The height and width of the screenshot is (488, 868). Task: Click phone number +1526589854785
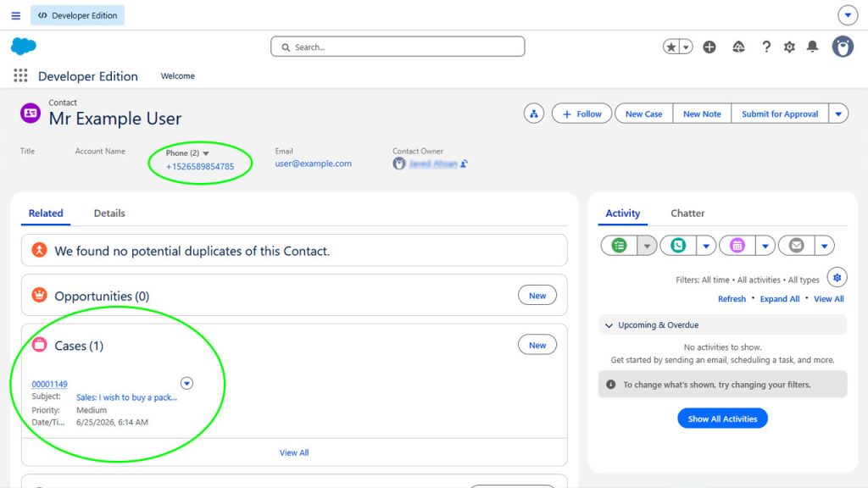(x=200, y=167)
